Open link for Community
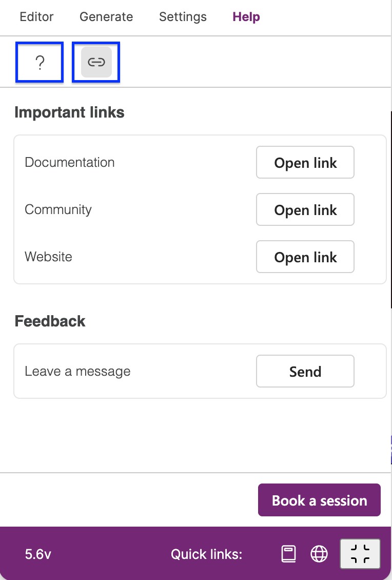The image size is (392, 580). (305, 209)
